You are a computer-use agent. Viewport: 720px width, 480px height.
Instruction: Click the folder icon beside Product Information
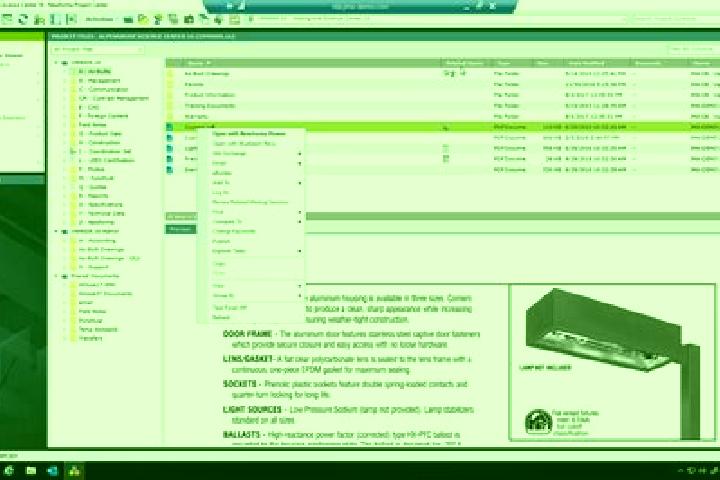[170, 95]
